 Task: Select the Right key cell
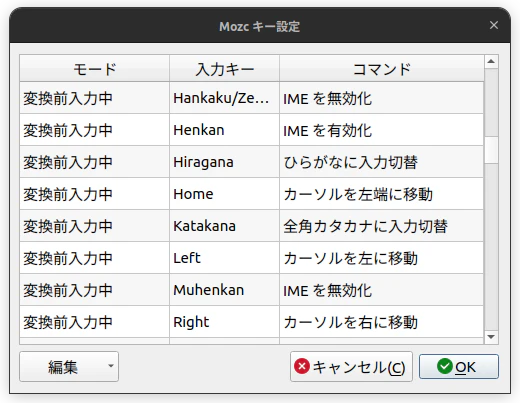tap(224, 322)
